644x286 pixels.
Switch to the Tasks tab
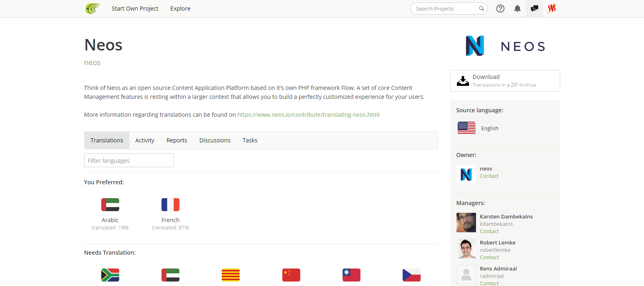[250, 140]
